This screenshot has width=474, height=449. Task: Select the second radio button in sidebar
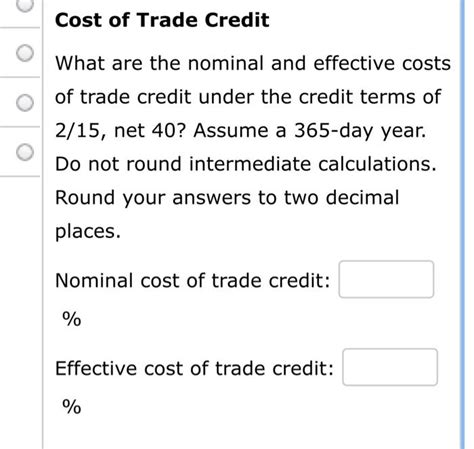25,53
